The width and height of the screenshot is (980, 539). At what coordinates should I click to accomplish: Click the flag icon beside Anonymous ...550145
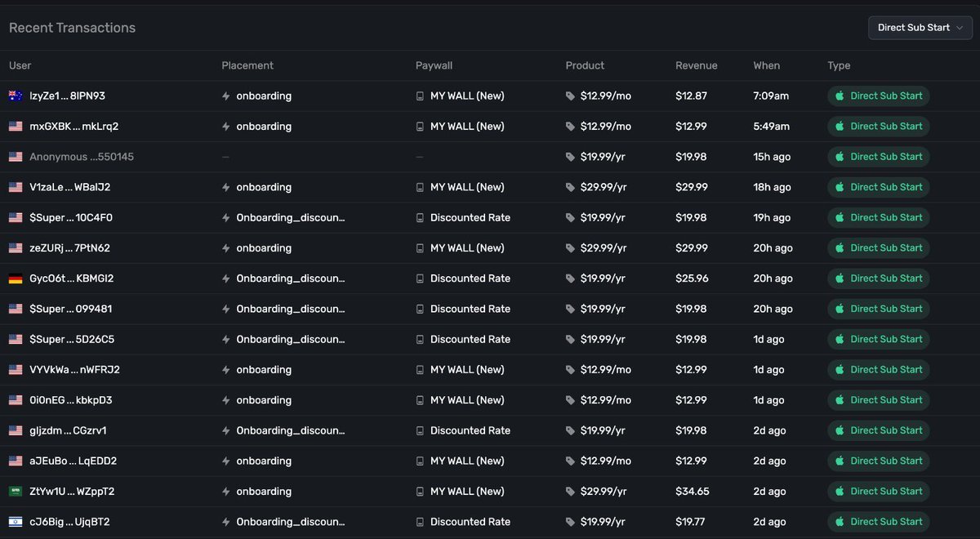click(16, 157)
